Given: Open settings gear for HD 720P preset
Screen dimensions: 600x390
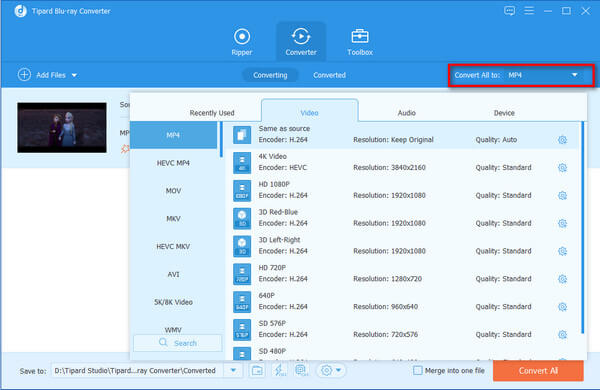Looking at the screenshot, I should (562, 279).
